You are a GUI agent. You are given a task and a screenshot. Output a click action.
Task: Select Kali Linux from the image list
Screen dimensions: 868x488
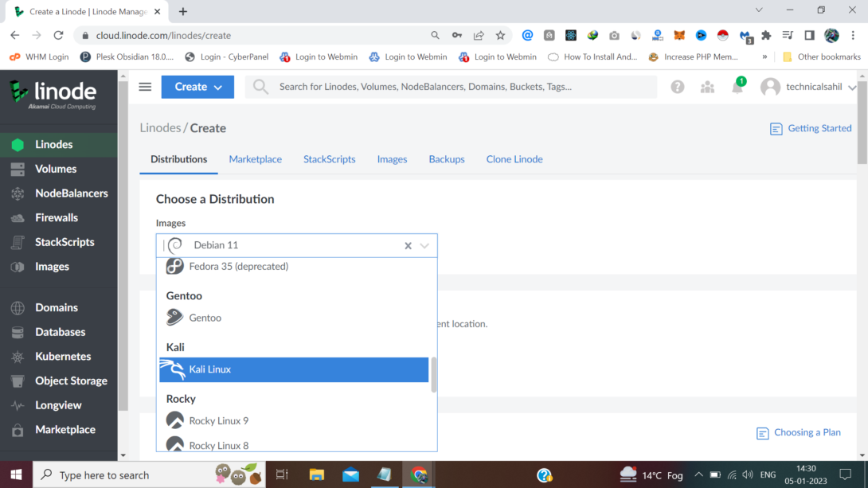pos(209,369)
